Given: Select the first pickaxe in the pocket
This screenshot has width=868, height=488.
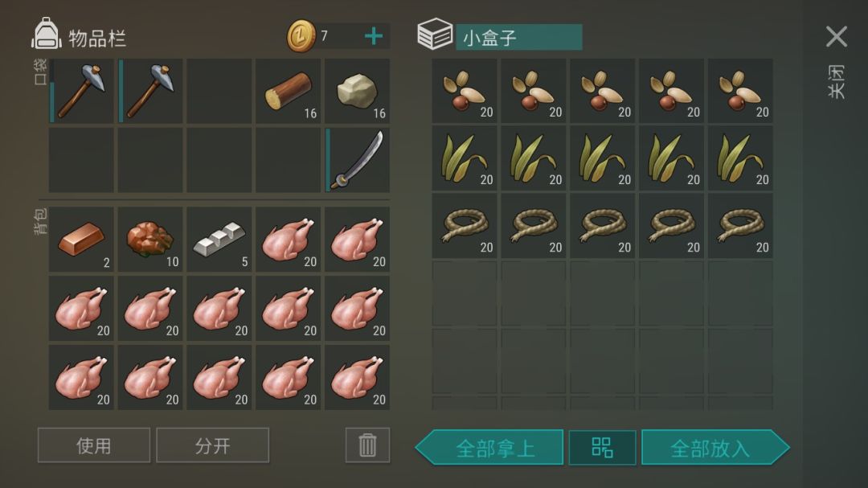Looking at the screenshot, I should pos(81,91).
